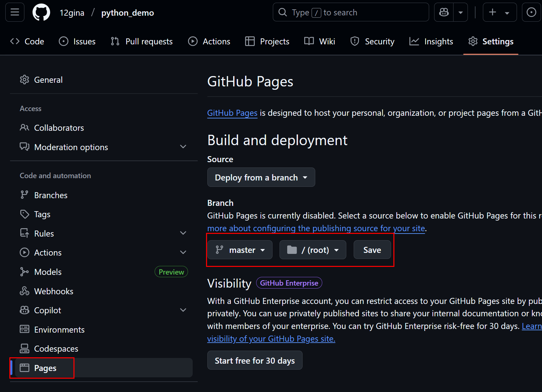Go to GitHub homepage via Octocat logo

click(41, 12)
